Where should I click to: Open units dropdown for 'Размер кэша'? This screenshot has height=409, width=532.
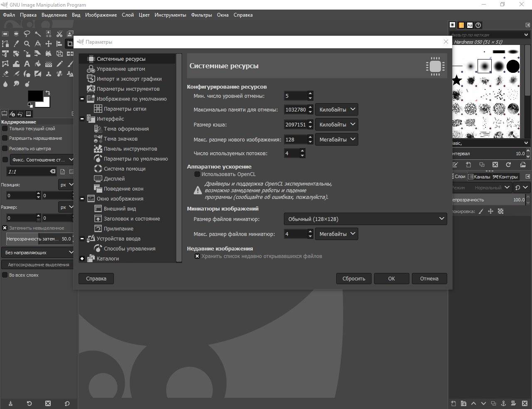pos(337,124)
